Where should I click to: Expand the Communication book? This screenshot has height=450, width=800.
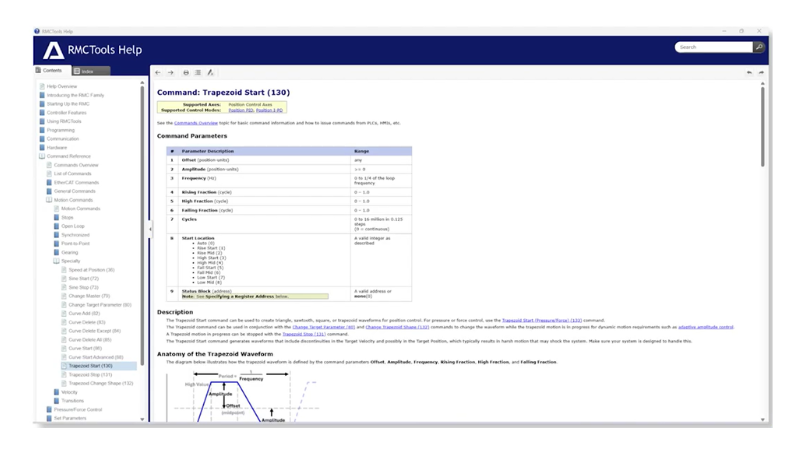coord(42,138)
